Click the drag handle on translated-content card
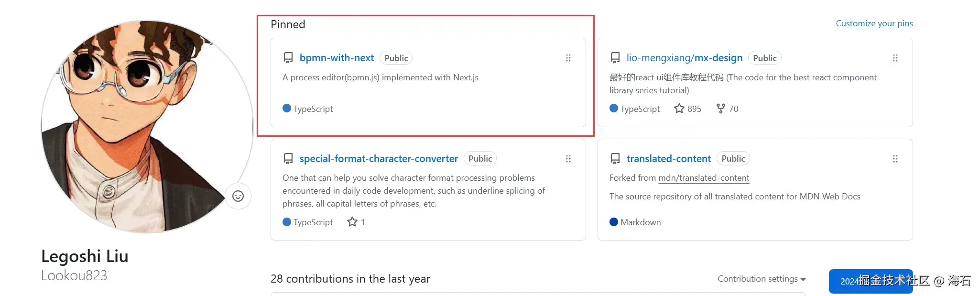The image size is (980, 296). click(895, 159)
